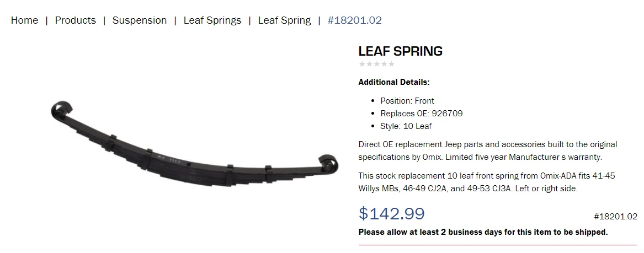The image size is (644, 253).
Task: Select part number #18201.02 beside price
Action: (616, 217)
